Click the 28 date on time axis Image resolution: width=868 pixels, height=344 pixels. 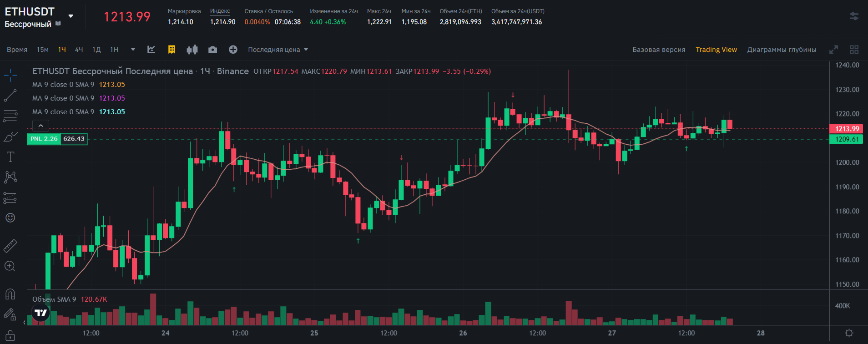761,333
